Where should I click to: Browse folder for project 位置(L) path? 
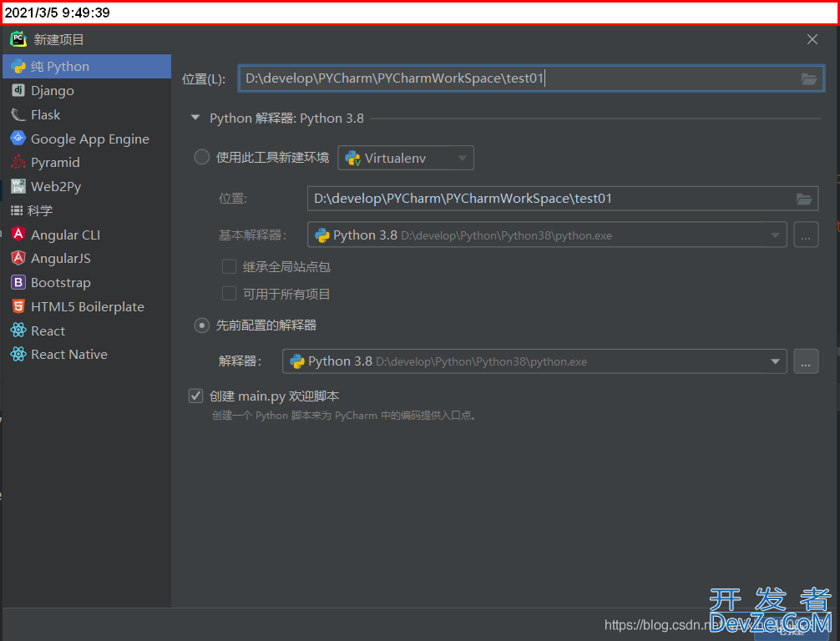point(809,78)
